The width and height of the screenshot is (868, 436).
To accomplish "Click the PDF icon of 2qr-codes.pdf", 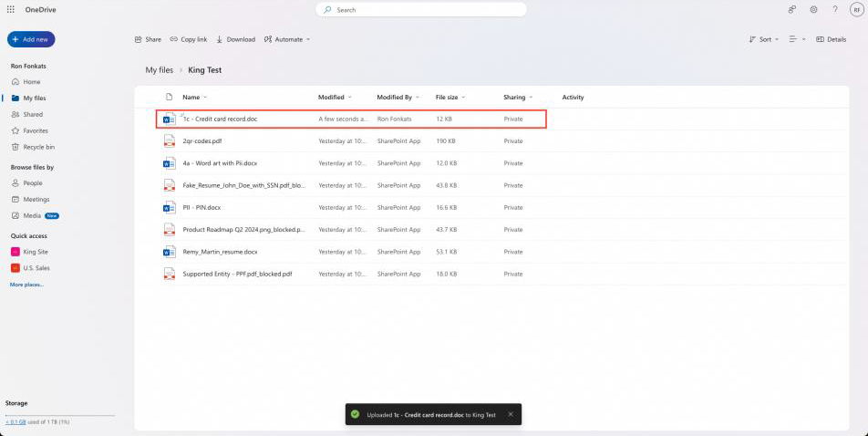I will (x=169, y=141).
